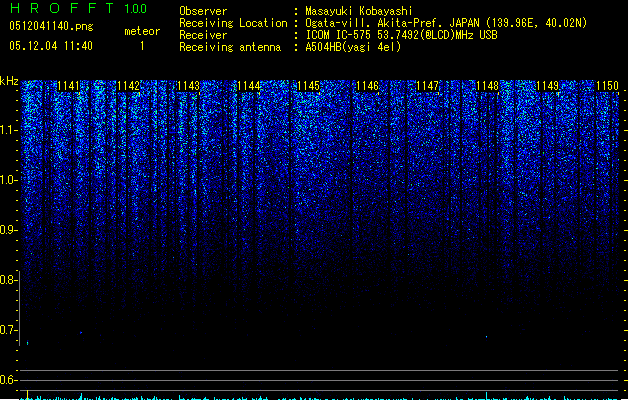
Task: Click the Ogata-vill. Akita-Pref. JAPAN location text
Action: pyautogui.click(x=446, y=23)
